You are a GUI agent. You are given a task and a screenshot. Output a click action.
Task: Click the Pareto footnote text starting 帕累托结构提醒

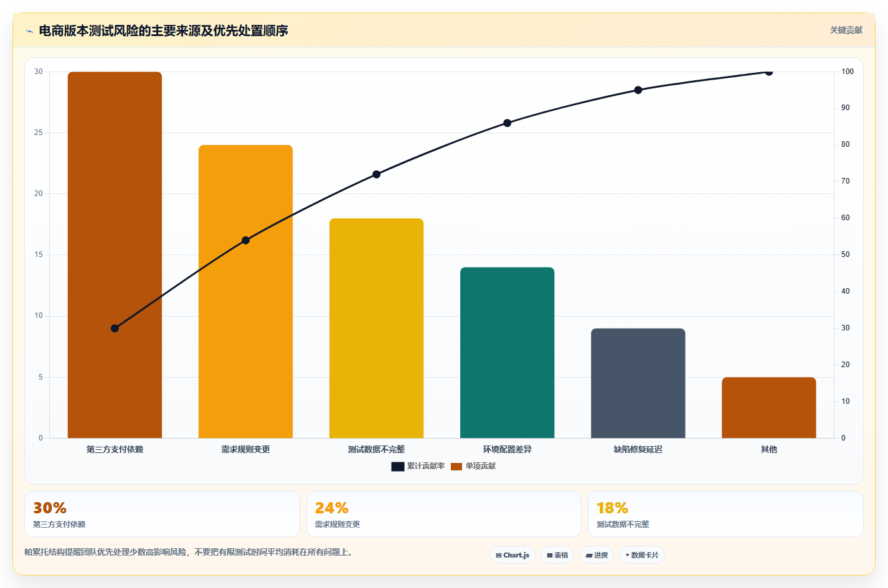click(189, 552)
